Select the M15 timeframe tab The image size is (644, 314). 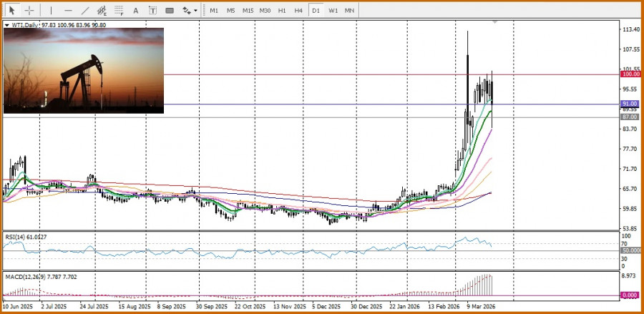coord(248,11)
